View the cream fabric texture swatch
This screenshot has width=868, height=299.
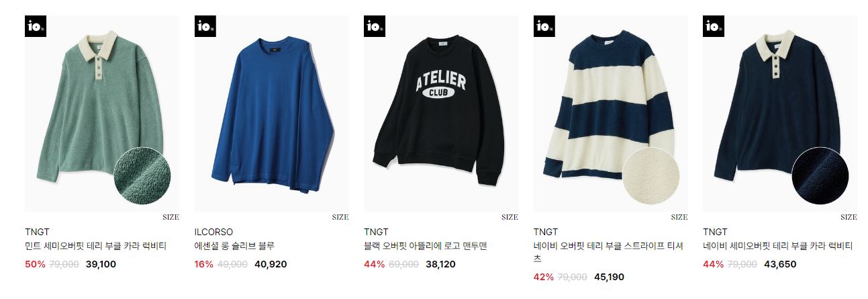651,177
